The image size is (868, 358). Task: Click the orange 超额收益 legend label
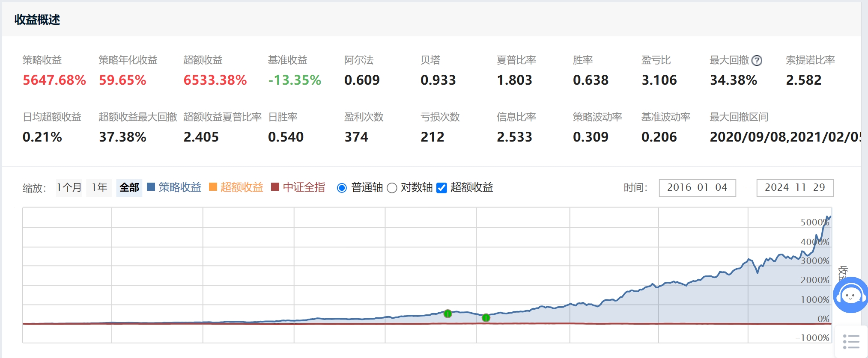click(242, 187)
